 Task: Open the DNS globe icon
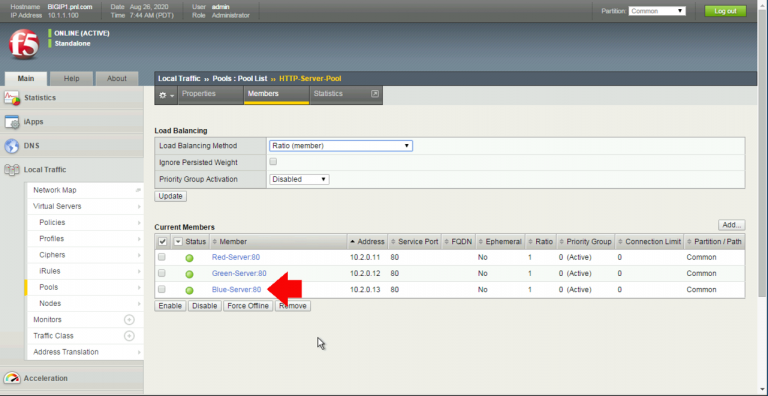(x=12, y=146)
